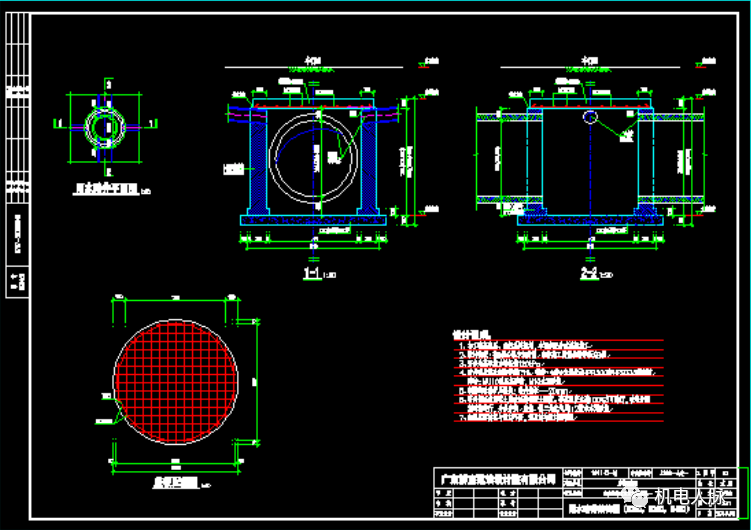This screenshot has width=751, height=530.
Task: Select note line number 3
Action: tap(501, 364)
